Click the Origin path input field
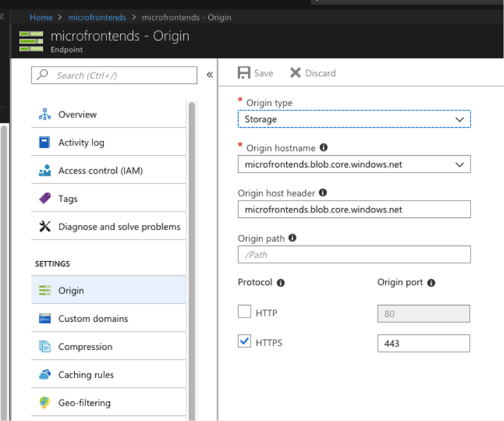 354,254
